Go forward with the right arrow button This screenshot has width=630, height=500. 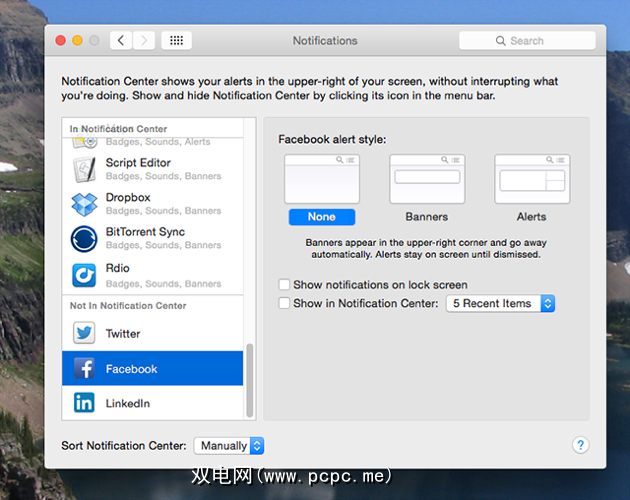click(x=145, y=41)
